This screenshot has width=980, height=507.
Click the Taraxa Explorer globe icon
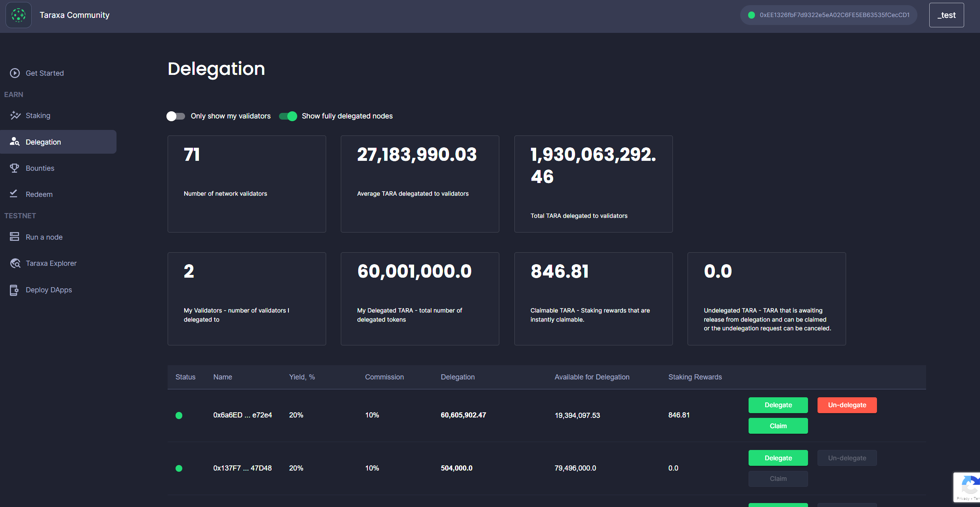coord(15,263)
